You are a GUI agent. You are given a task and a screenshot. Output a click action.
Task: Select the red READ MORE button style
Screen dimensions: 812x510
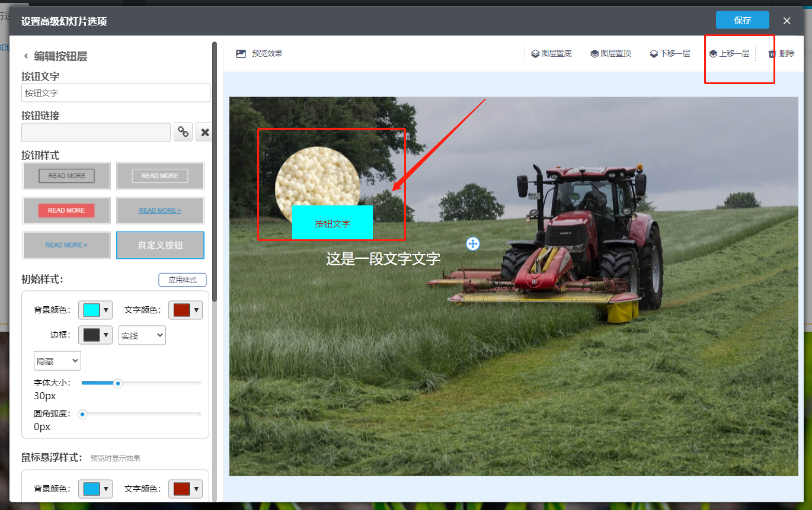point(66,210)
